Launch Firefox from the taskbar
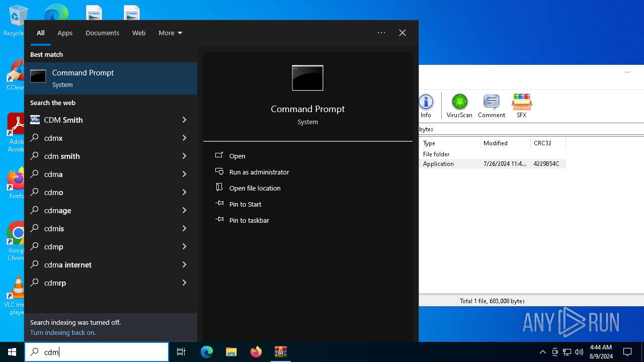The height and width of the screenshot is (362, 644). click(256, 352)
